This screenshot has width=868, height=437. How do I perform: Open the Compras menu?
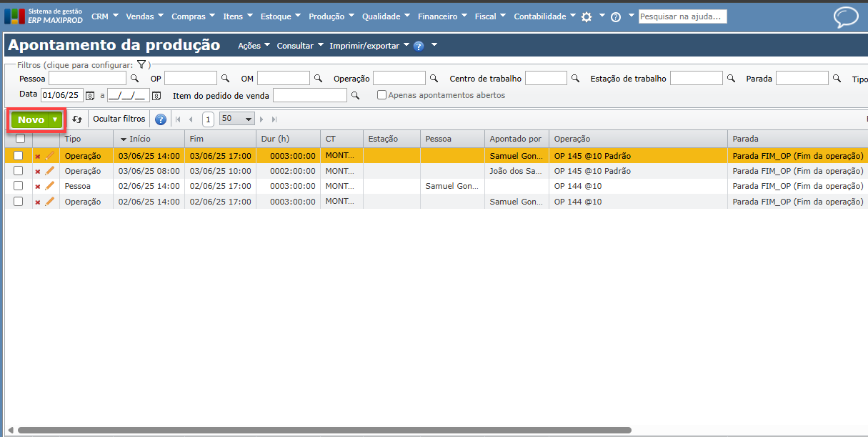pos(194,16)
